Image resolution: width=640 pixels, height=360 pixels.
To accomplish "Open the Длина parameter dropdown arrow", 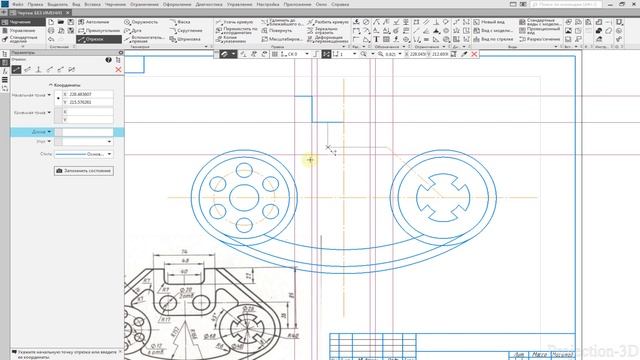I will (x=49, y=132).
